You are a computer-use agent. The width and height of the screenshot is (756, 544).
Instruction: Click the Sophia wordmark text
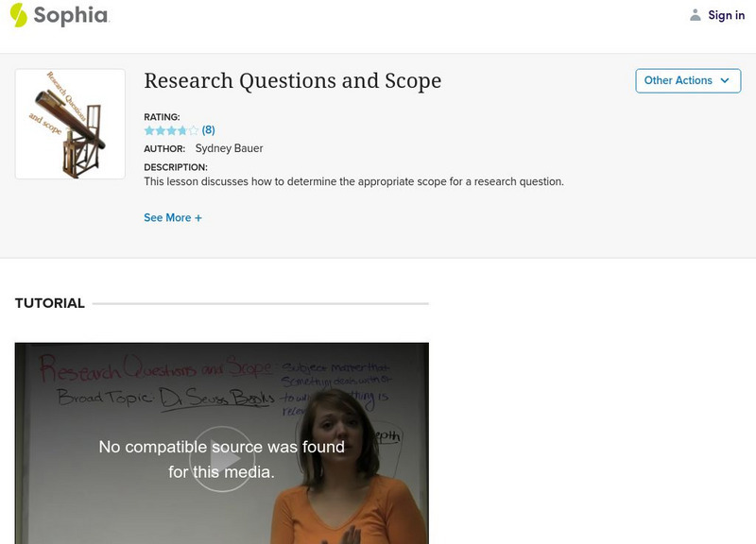click(x=71, y=15)
